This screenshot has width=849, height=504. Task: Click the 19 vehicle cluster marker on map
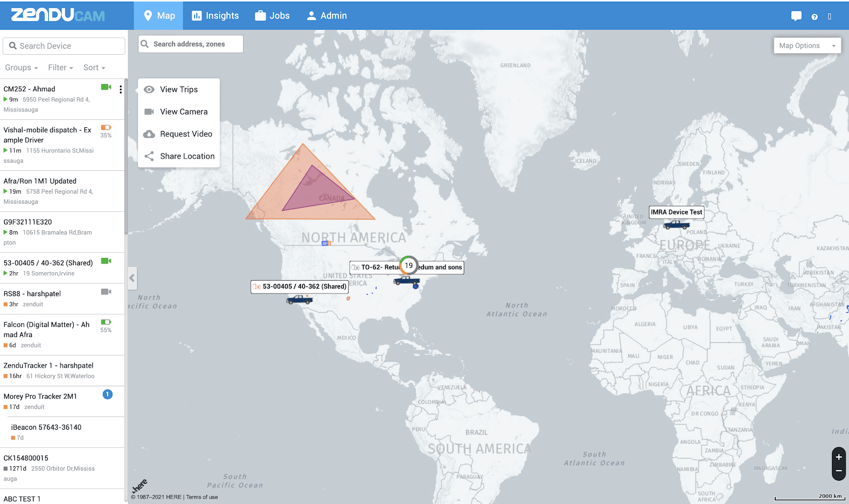pos(409,265)
